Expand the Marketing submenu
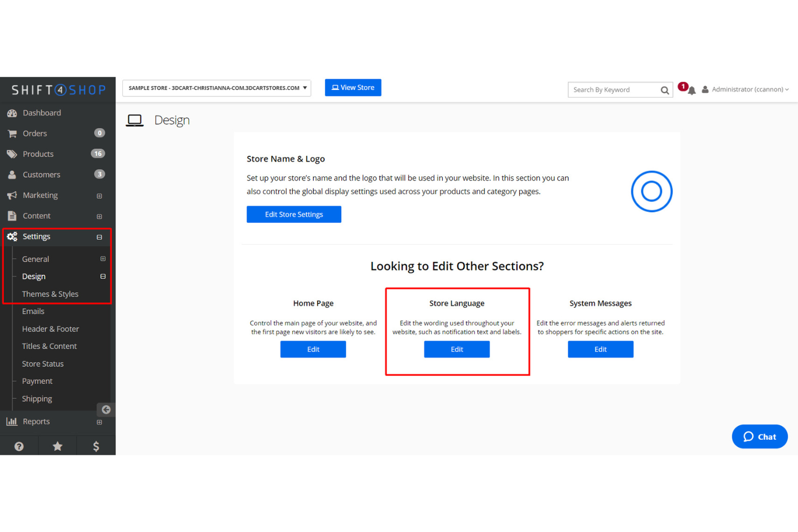 (x=99, y=196)
